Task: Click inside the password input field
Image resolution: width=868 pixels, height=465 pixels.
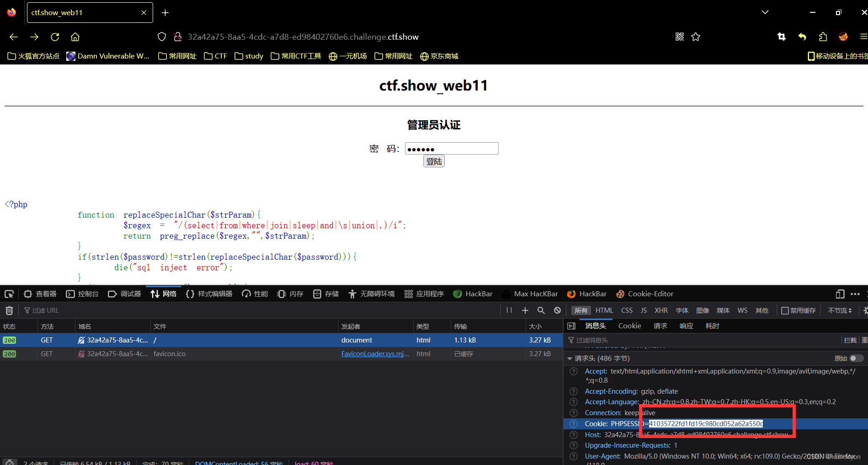Action: click(451, 148)
